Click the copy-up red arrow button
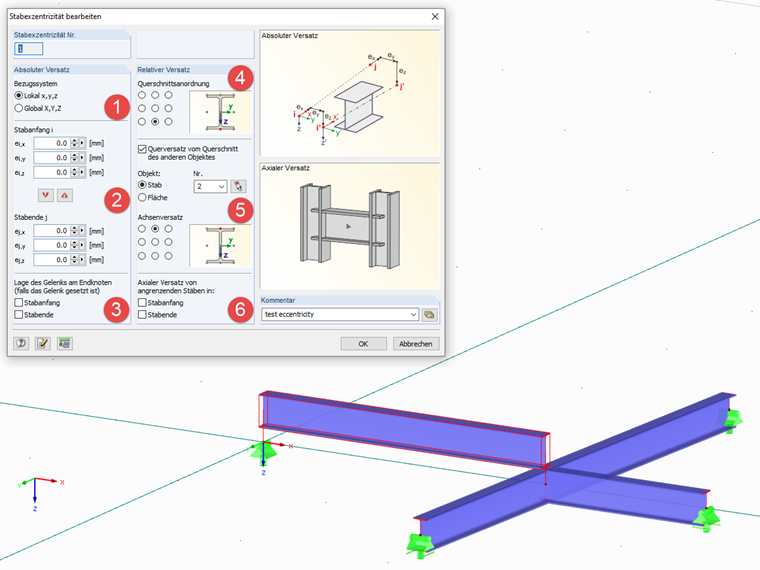Screen dimensions: 760x570 click(64, 195)
